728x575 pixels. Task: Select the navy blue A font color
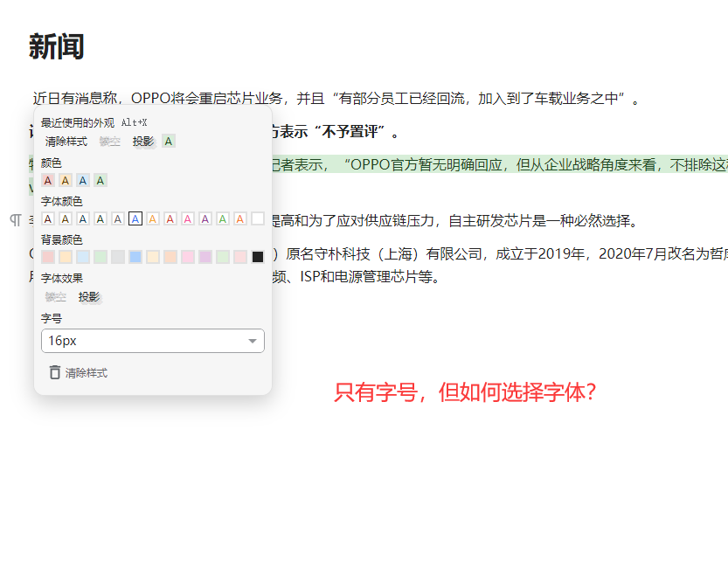pos(83,218)
